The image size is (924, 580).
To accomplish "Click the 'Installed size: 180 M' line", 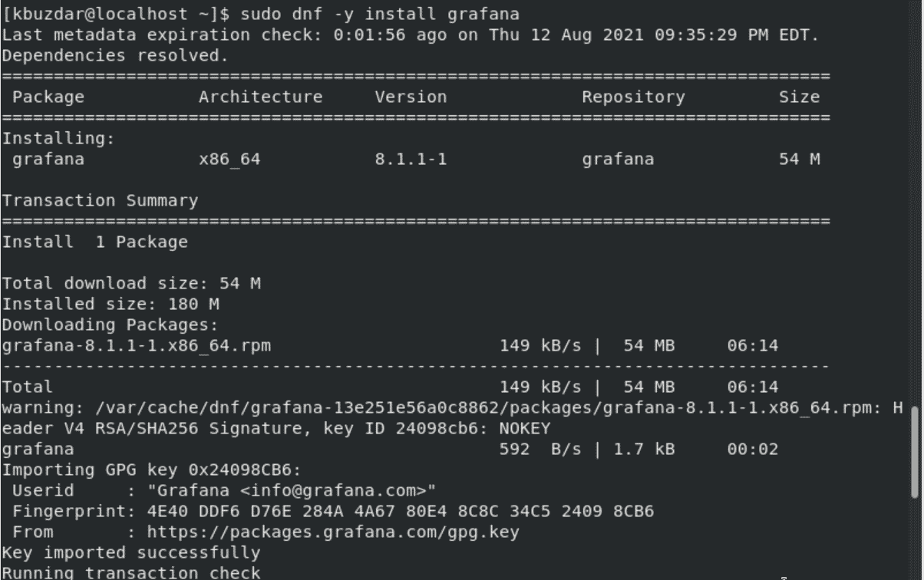I will pos(111,305).
